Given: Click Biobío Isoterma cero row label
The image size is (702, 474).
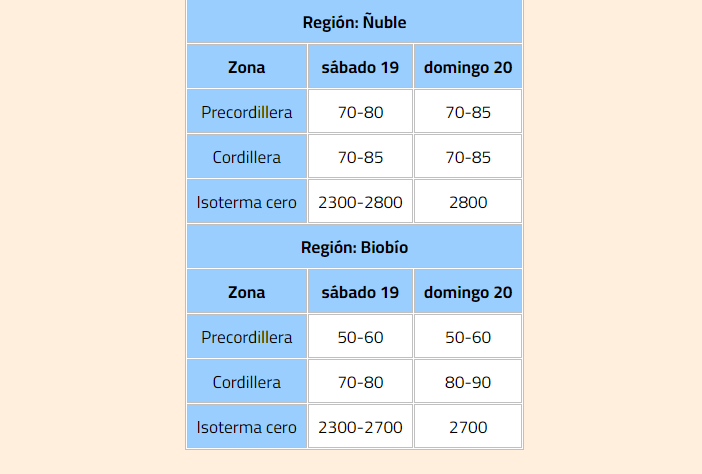Looking at the screenshot, I should (x=247, y=427).
